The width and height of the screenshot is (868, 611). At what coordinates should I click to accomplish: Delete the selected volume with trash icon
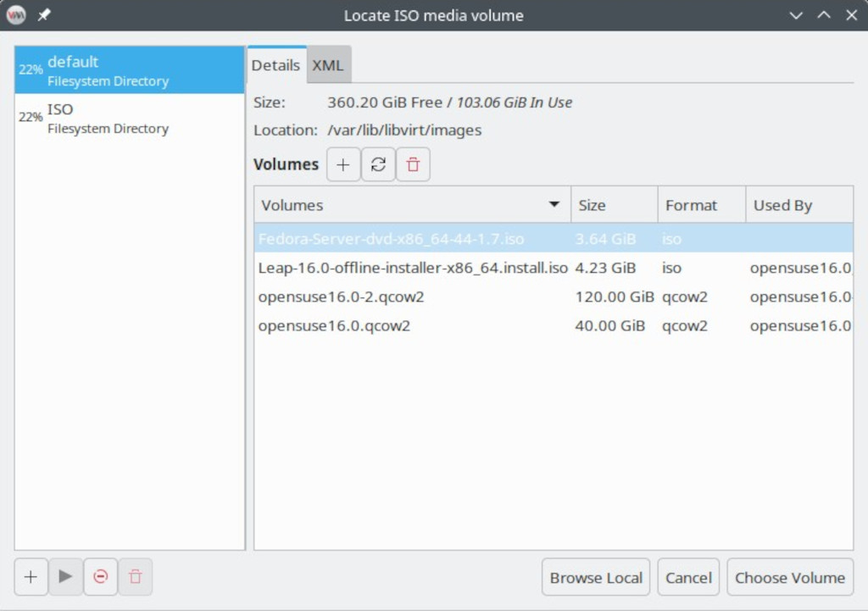(x=413, y=164)
